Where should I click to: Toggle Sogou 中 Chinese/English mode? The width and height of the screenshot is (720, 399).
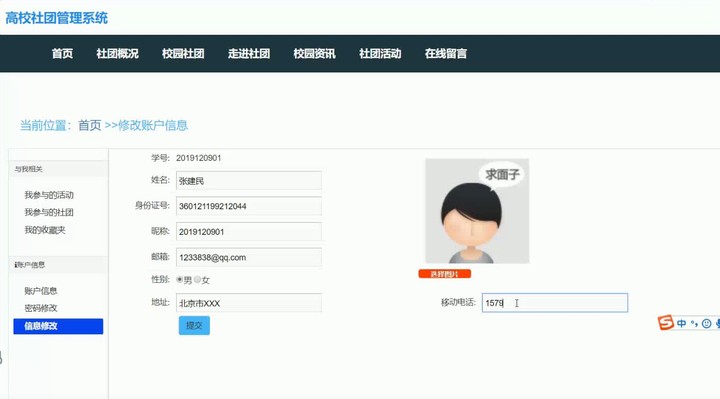coord(681,323)
